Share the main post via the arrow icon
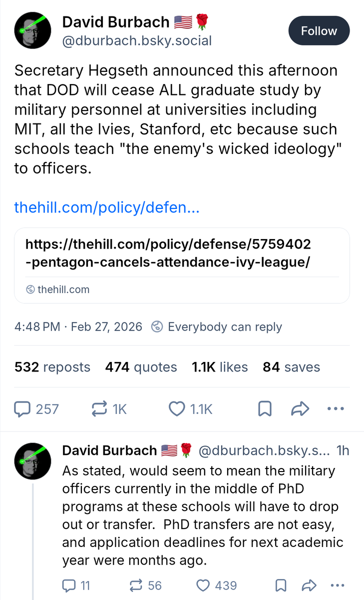Viewport: 364px width, 600px height. (x=300, y=409)
